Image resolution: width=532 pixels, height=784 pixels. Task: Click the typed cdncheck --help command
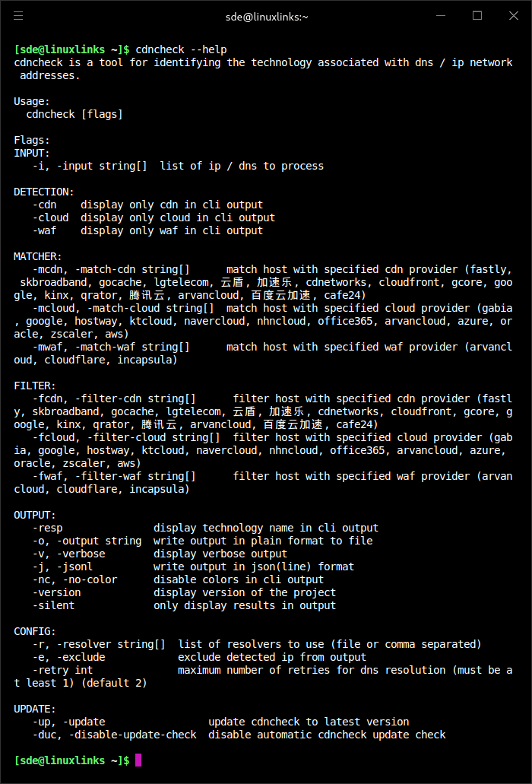(x=181, y=49)
